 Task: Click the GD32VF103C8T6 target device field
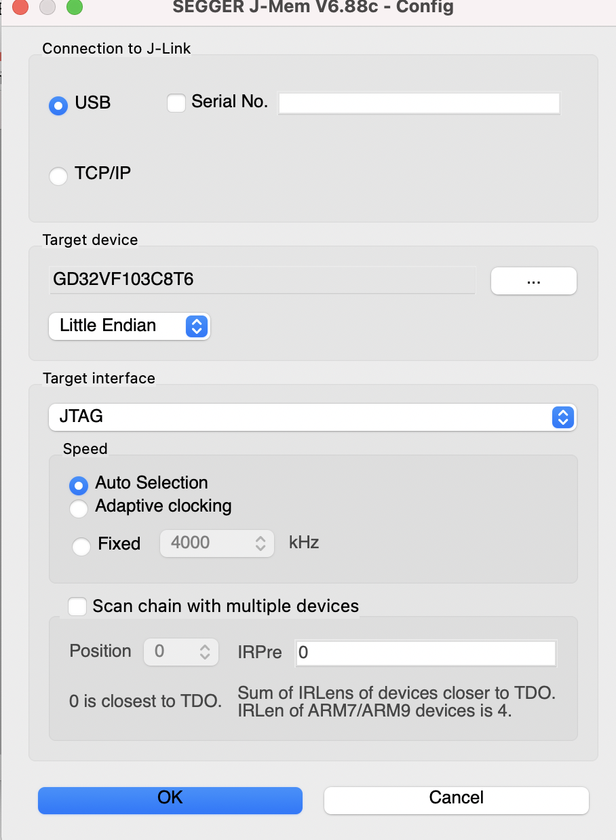point(262,280)
